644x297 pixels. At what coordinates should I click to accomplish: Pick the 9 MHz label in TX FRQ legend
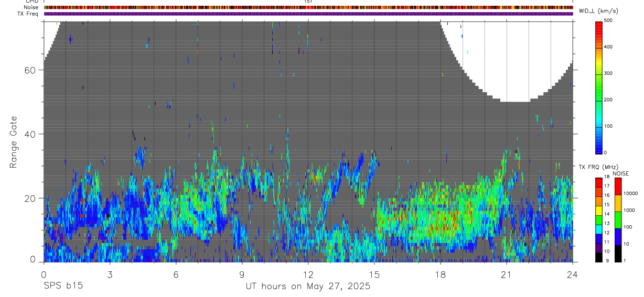(x=607, y=261)
